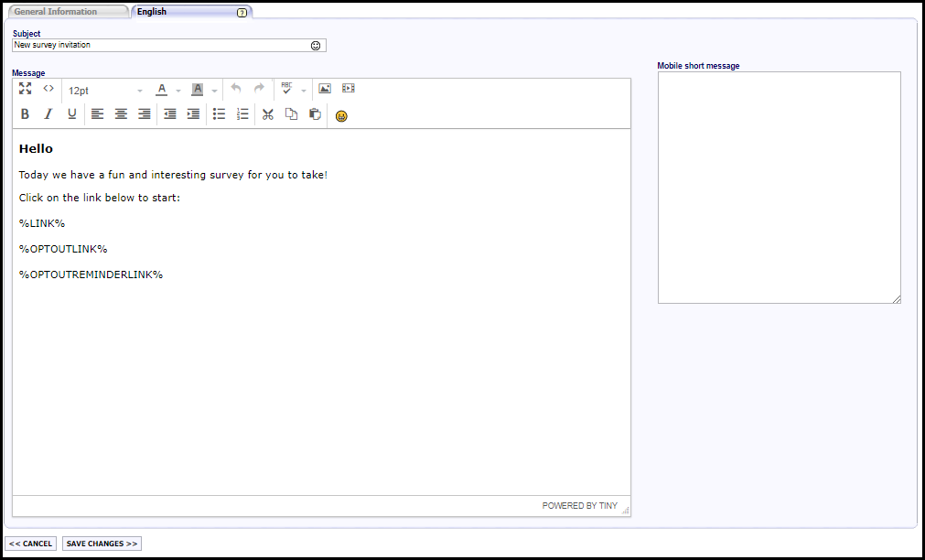The image size is (925, 560).
Task: Align text left
Action: point(97,113)
